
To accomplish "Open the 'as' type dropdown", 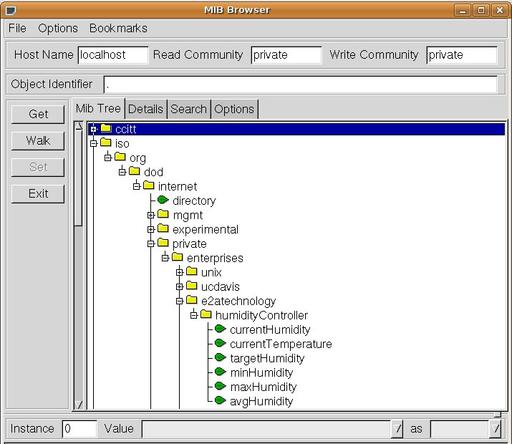I will click(495, 428).
